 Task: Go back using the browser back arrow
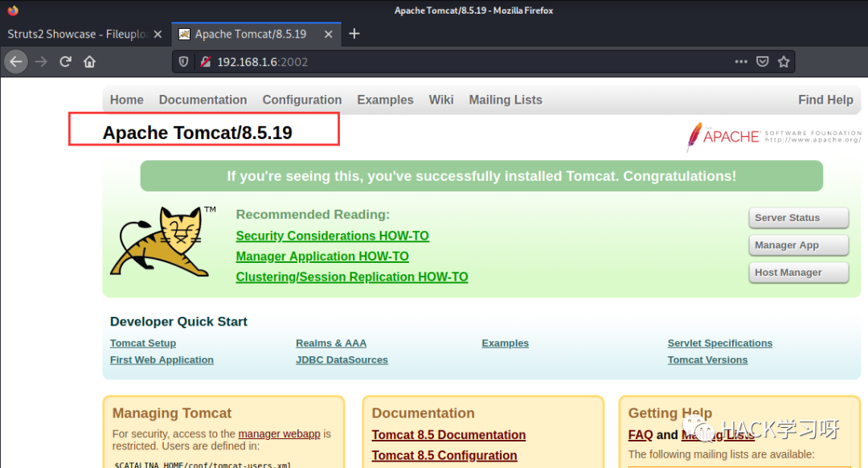coord(16,61)
